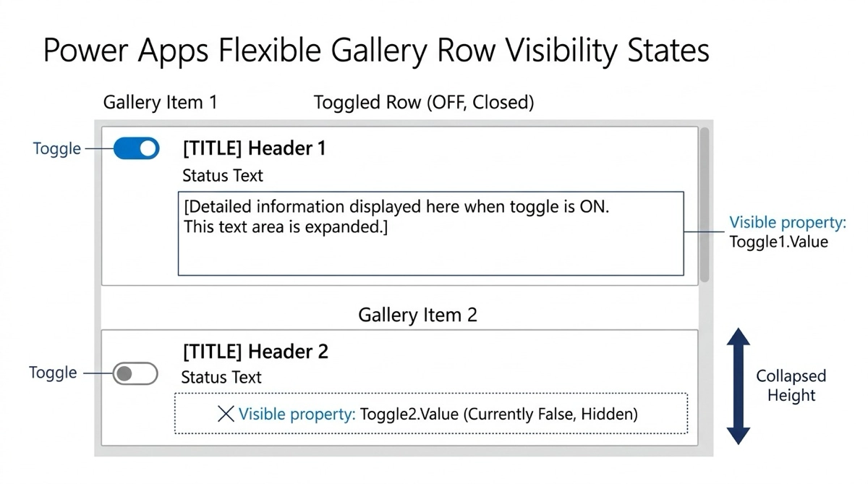The width and height of the screenshot is (868, 484).
Task: Click Status Text under Header 2
Action: click(221, 377)
